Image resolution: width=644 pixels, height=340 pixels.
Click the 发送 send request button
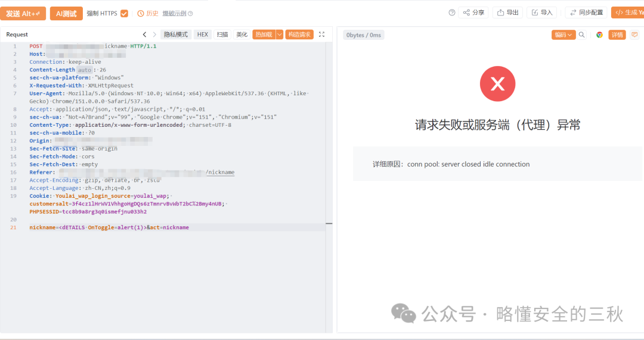click(x=23, y=14)
